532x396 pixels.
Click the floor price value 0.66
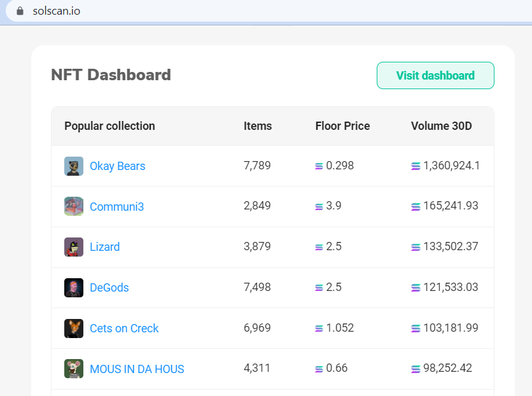(337, 368)
